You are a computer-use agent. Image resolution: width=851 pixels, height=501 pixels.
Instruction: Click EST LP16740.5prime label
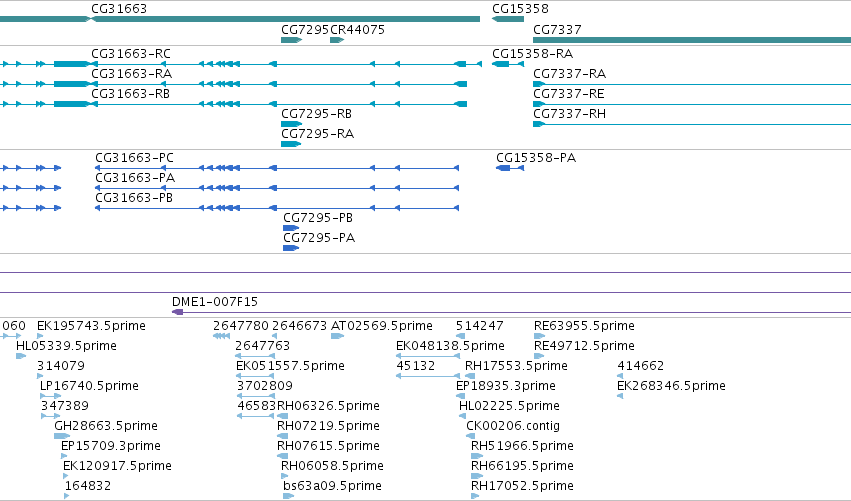pos(89,386)
